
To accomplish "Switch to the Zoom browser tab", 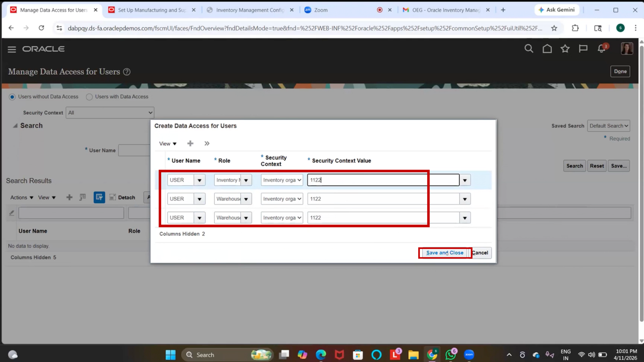I will click(x=321, y=10).
